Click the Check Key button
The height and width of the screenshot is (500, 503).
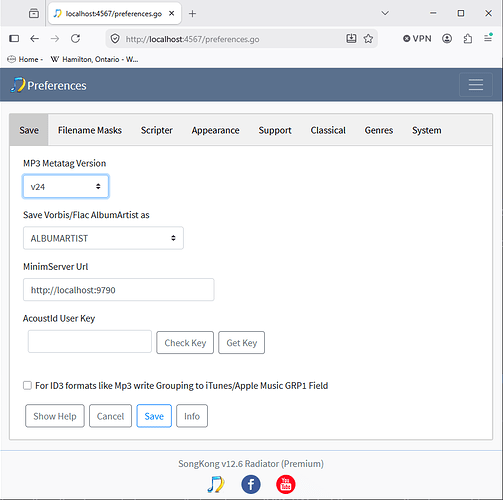pyautogui.click(x=185, y=343)
